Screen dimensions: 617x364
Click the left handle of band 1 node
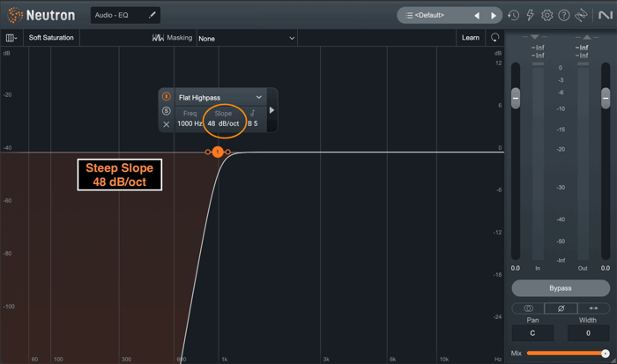(208, 152)
